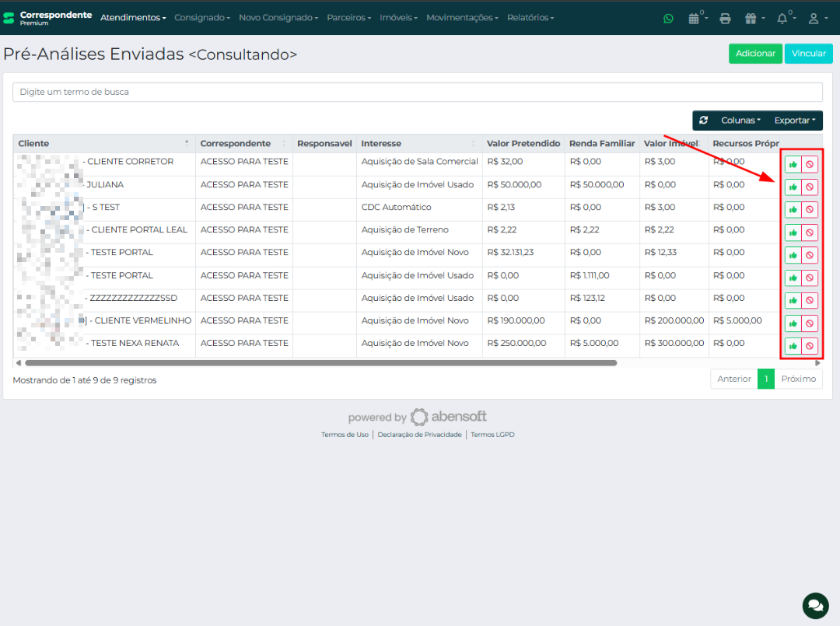Image resolution: width=840 pixels, height=626 pixels.
Task: Approve the S TEST row
Action: point(793,210)
